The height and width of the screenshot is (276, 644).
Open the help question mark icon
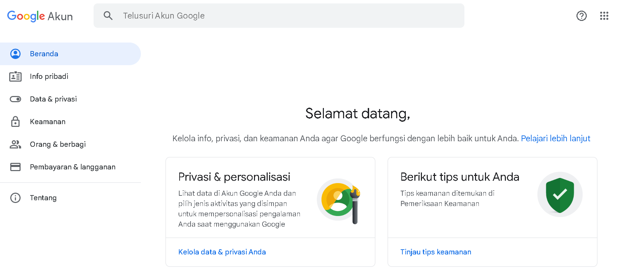coord(581,16)
